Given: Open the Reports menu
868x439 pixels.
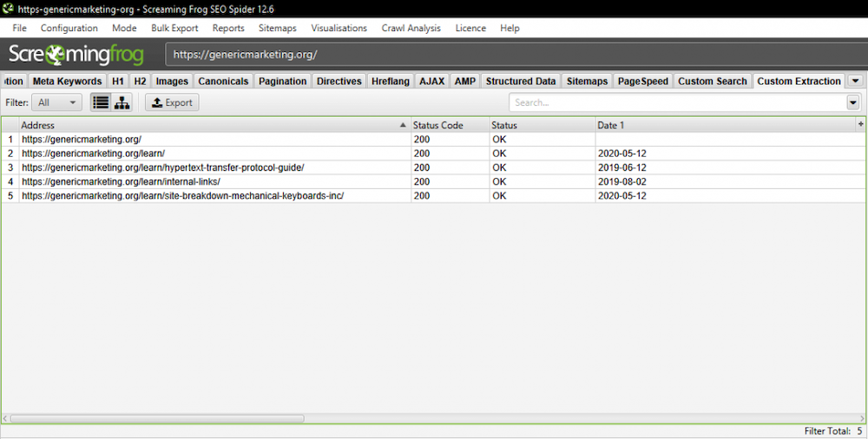Looking at the screenshot, I should click(x=228, y=29).
